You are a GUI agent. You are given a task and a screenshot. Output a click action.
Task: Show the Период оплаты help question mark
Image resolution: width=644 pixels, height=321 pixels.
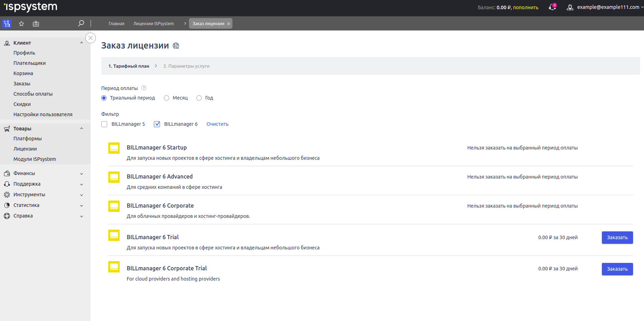point(144,88)
